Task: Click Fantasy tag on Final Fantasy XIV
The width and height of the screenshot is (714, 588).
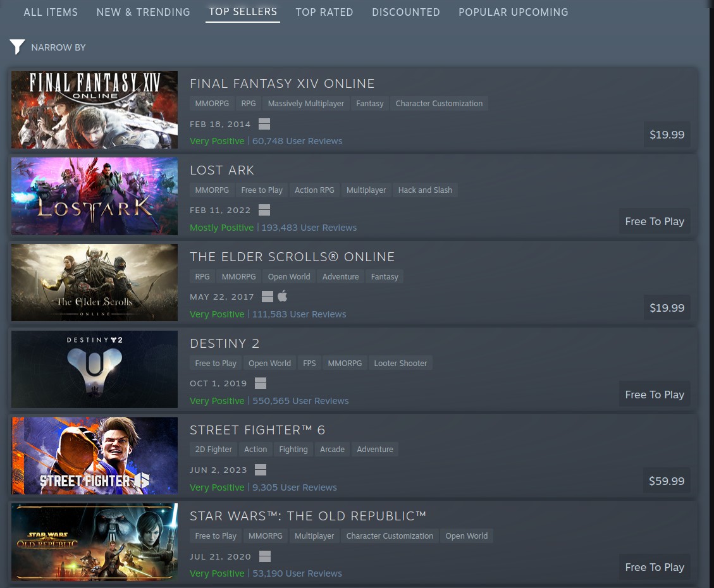Action: pos(370,103)
